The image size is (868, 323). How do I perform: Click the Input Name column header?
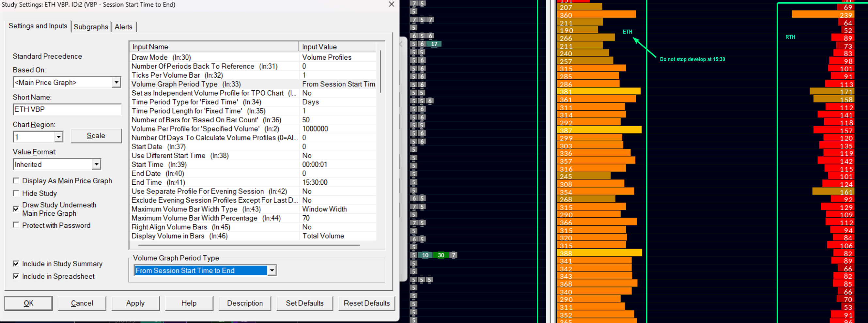coord(214,47)
